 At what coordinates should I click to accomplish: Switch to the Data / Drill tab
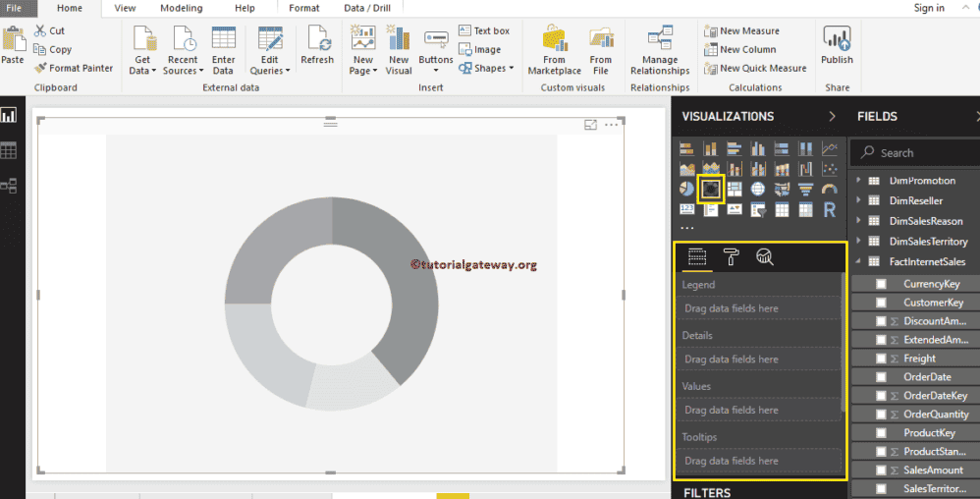[x=367, y=8]
